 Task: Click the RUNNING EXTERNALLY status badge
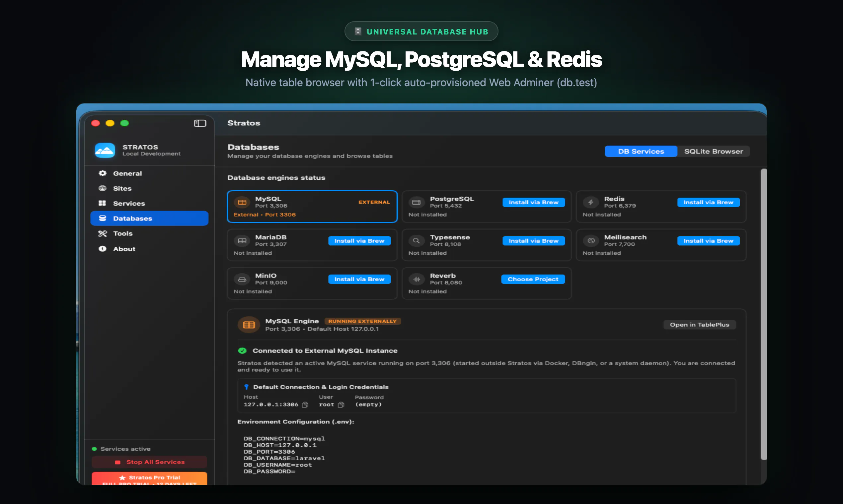362,321
